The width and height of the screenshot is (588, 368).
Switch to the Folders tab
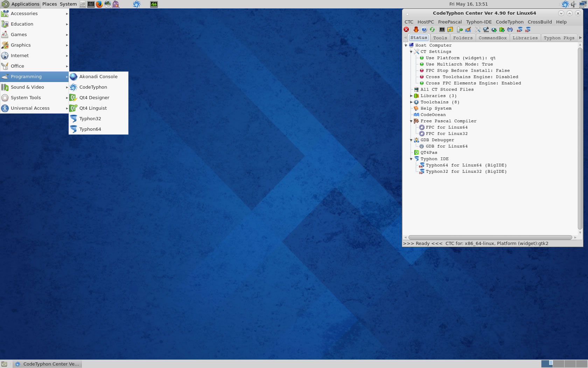463,38
